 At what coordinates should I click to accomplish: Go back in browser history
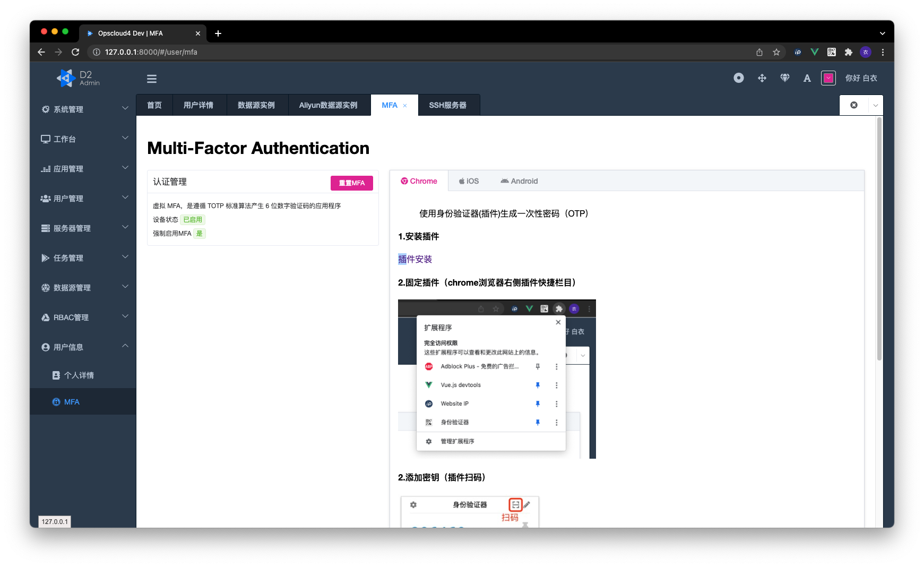point(41,52)
